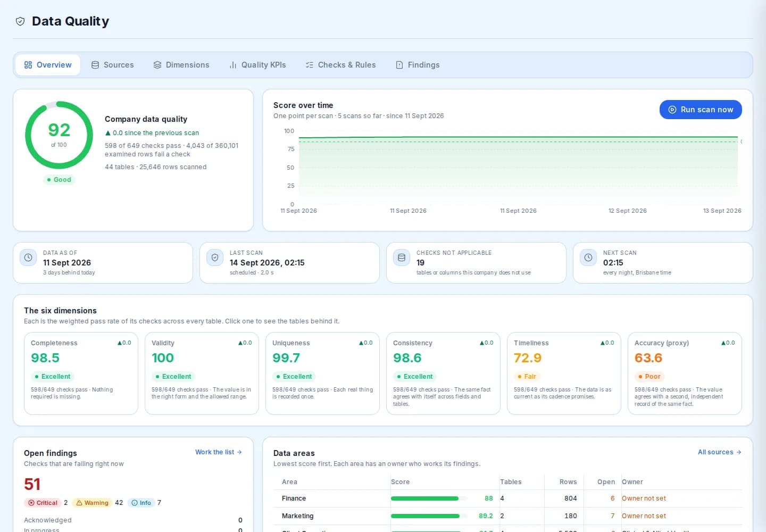Select the Checks & Rules tab
Viewport: 766px width, 532px height.
coord(340,65)
